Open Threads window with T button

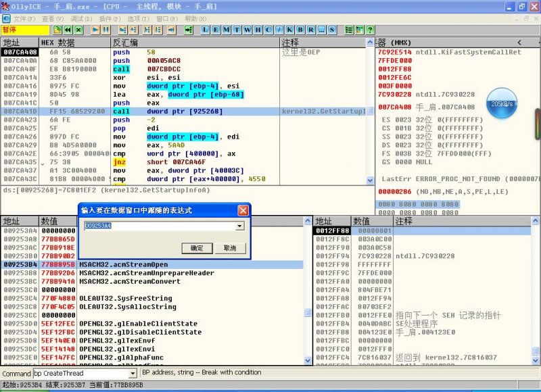point(237,30)
